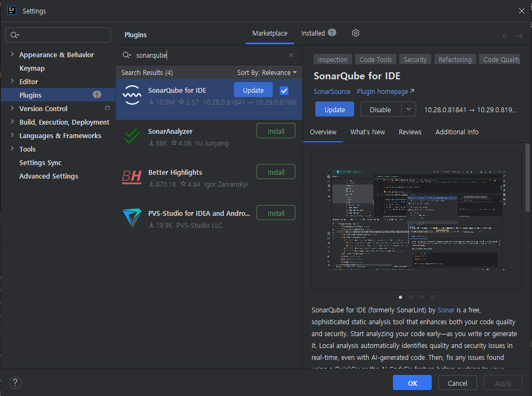Image resolution: width=532 pixels, height=396 pixels.
Task: Disable the SonarQube for IDE plugin
Action: coord(381,110)
